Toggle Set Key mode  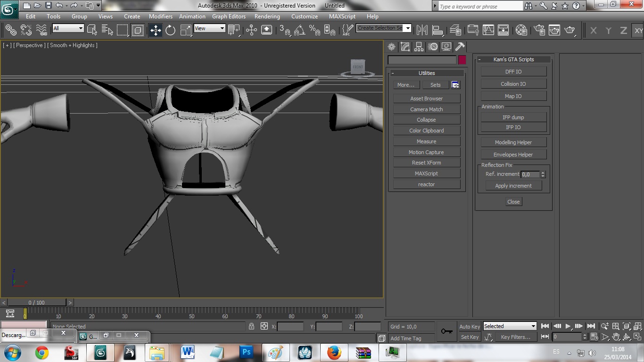point(470,337)
